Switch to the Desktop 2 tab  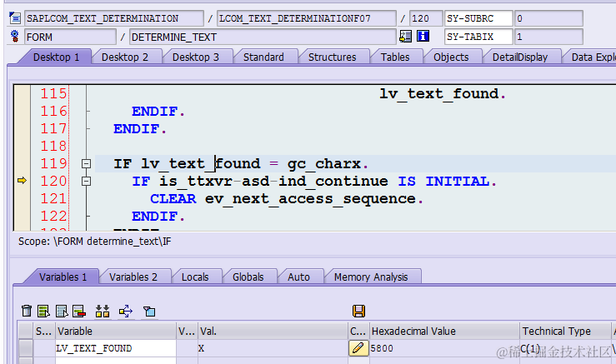(x=125, y=57)
